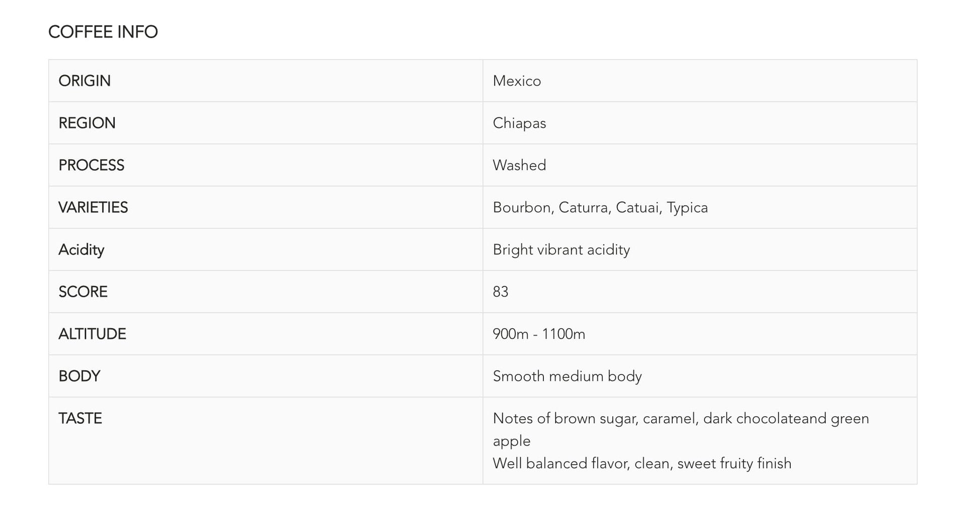Click the Well balanced flavor line

642,463
